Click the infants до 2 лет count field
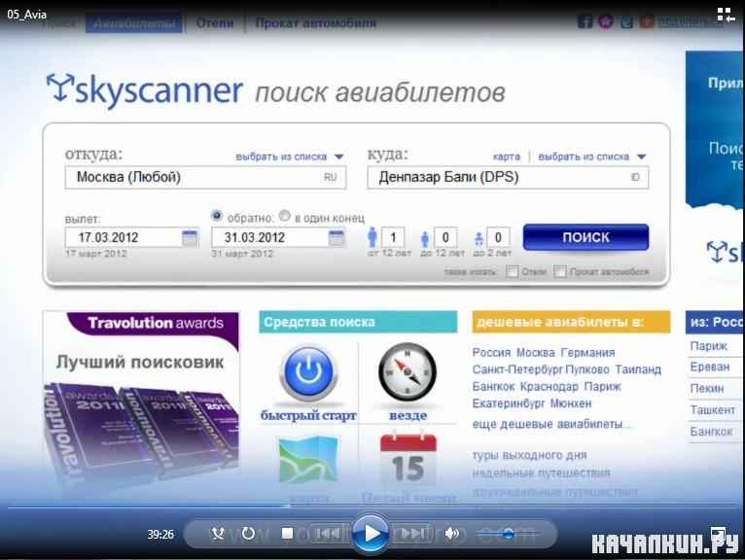745x560 pixels. pos(498,237)
